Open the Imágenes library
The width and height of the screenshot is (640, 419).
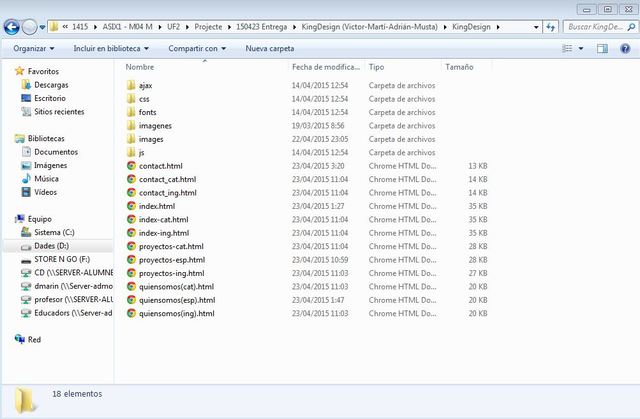(51, 165)
